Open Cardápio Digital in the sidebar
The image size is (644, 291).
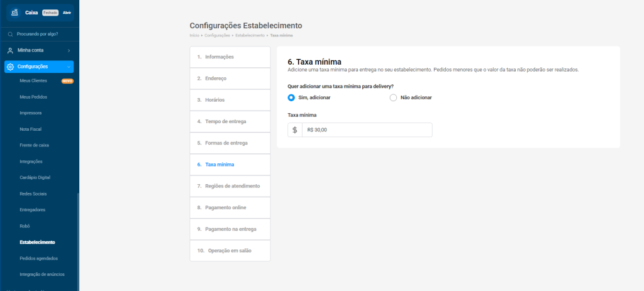click(35, 177)
